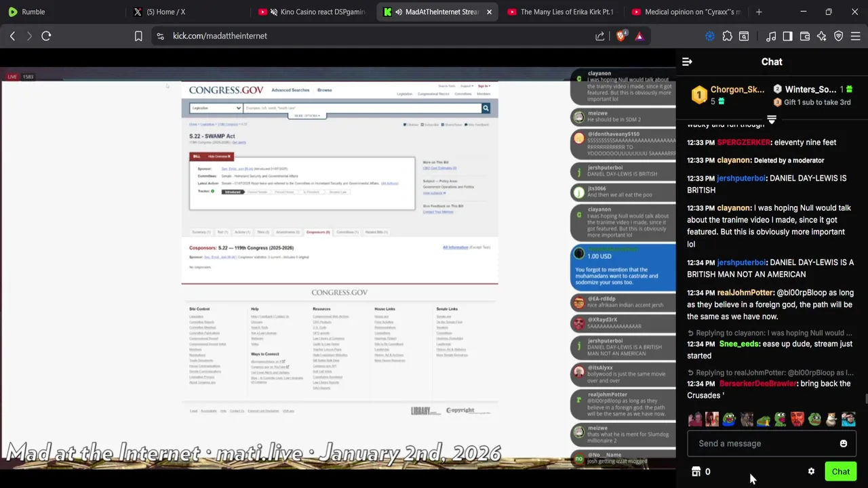Insert the cat emote

point(831,420)
